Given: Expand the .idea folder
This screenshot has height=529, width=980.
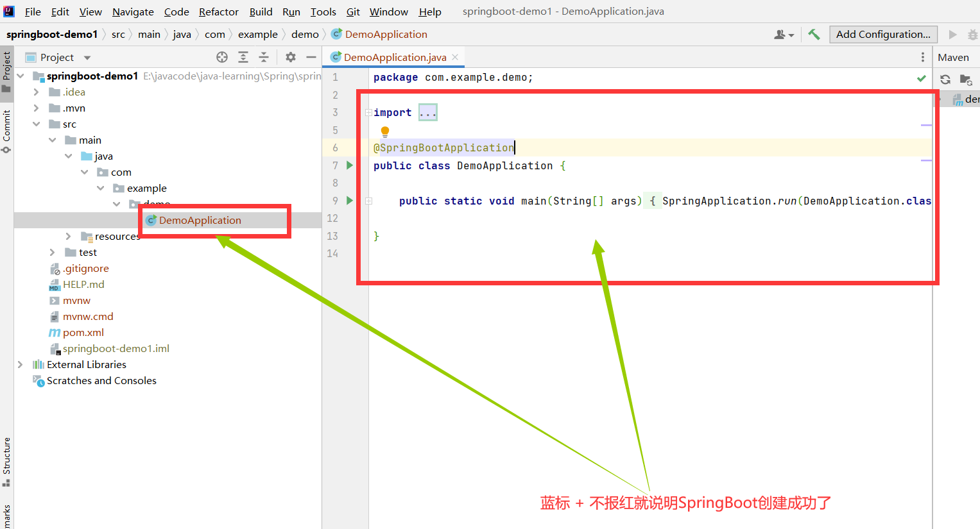Looking at the screenshot, I should (37, 92).
